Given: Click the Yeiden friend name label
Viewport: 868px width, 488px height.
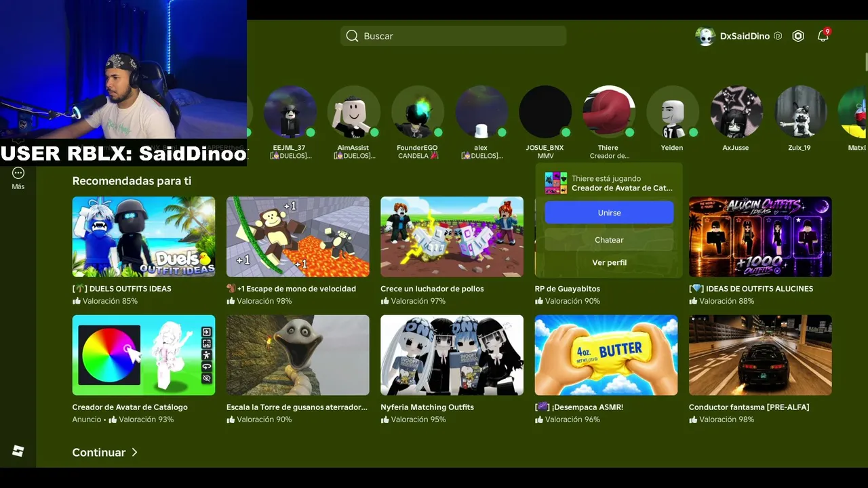Looking at the screenshot, I should [672, 148].
